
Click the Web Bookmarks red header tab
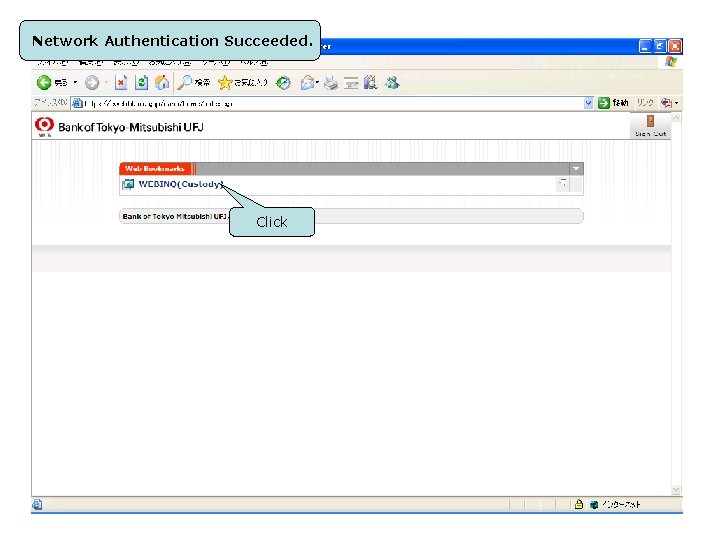coord(155,169)
